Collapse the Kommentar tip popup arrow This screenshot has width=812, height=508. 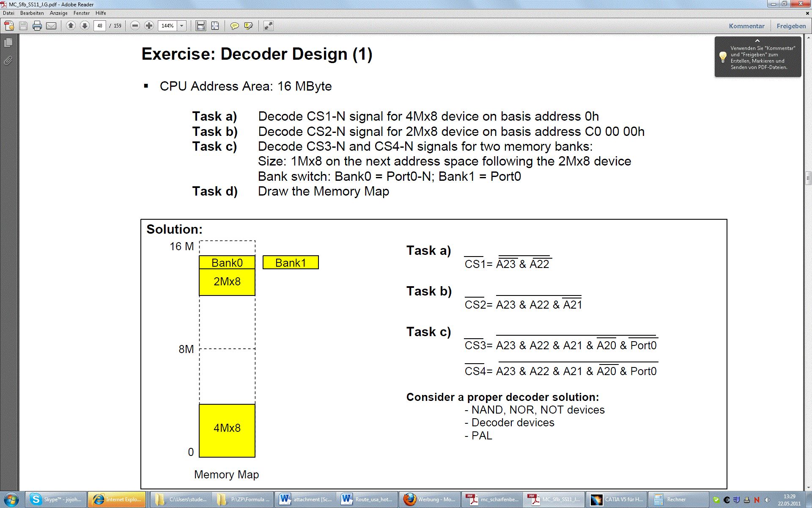pyautogui.click(x=757, y=41)
